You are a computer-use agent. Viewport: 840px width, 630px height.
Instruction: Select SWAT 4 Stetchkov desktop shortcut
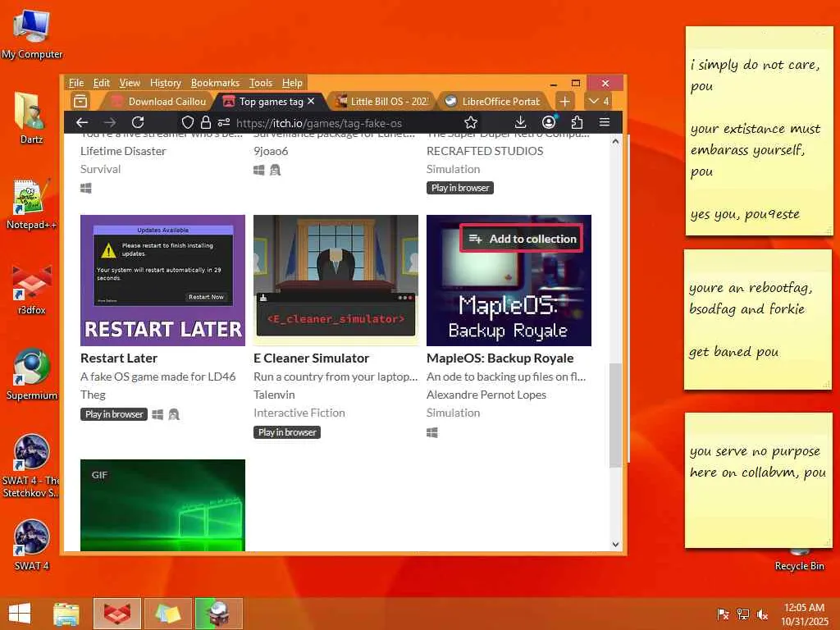[31, 466]
